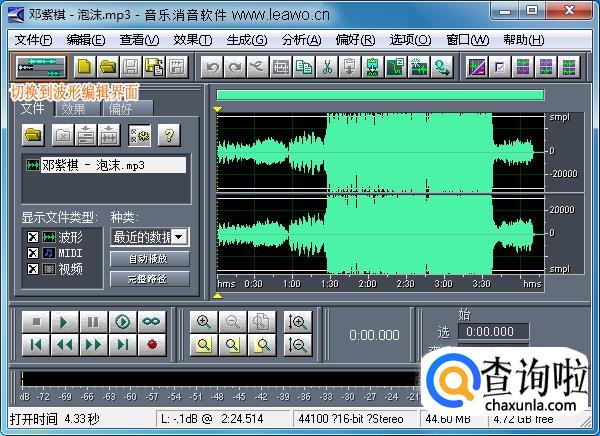Click the 自动播放 button

click(149, 259)
